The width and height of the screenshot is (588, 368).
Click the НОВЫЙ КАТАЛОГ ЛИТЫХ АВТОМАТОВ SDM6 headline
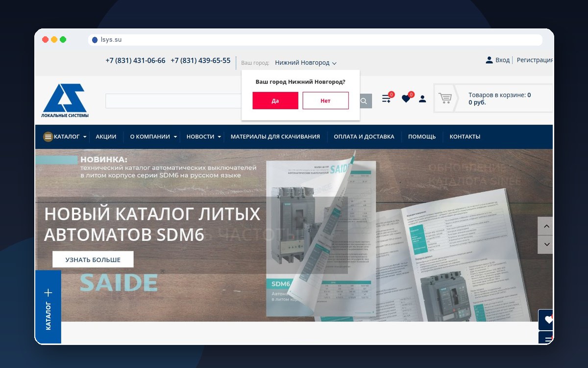point(152,224)
